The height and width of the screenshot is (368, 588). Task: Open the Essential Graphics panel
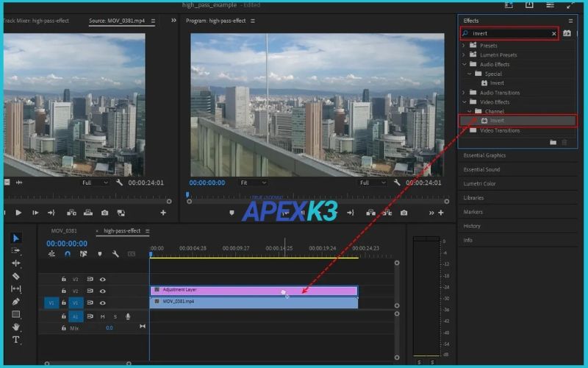click(x=485, y=155)
